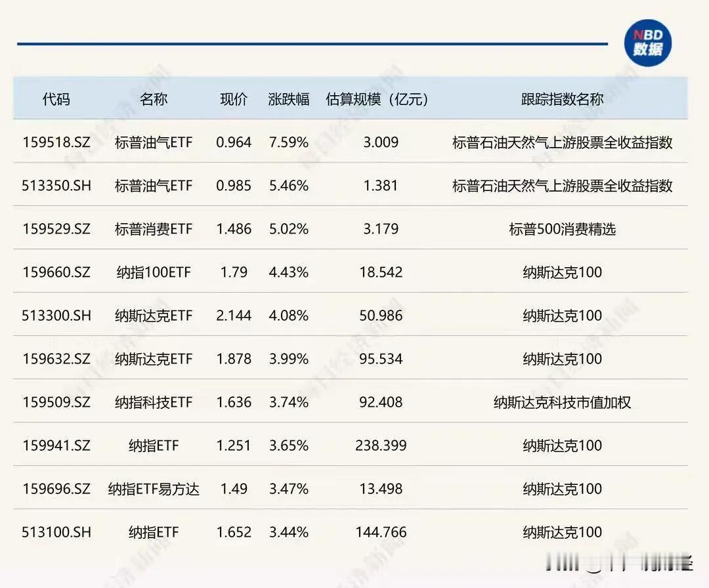Click the scale value 13.498
709x588 pixels.
(381, 489)
